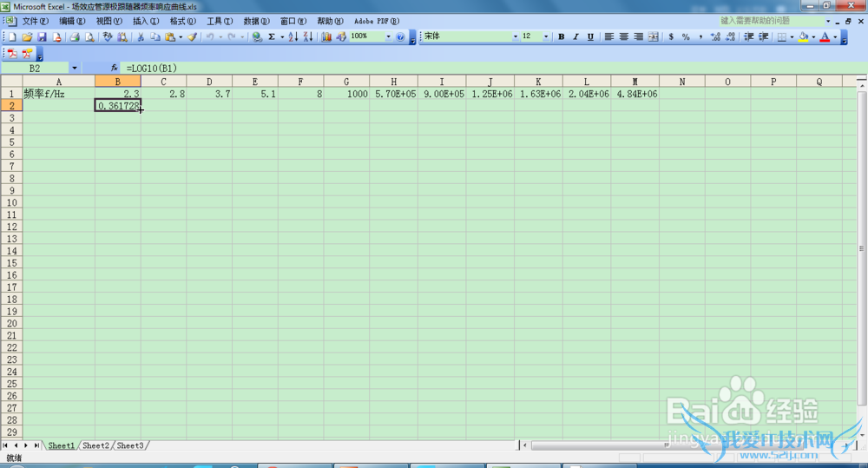Save the workbook with floppy disk icon
This screenshot has height=468, width=868.
coord(42,36)
